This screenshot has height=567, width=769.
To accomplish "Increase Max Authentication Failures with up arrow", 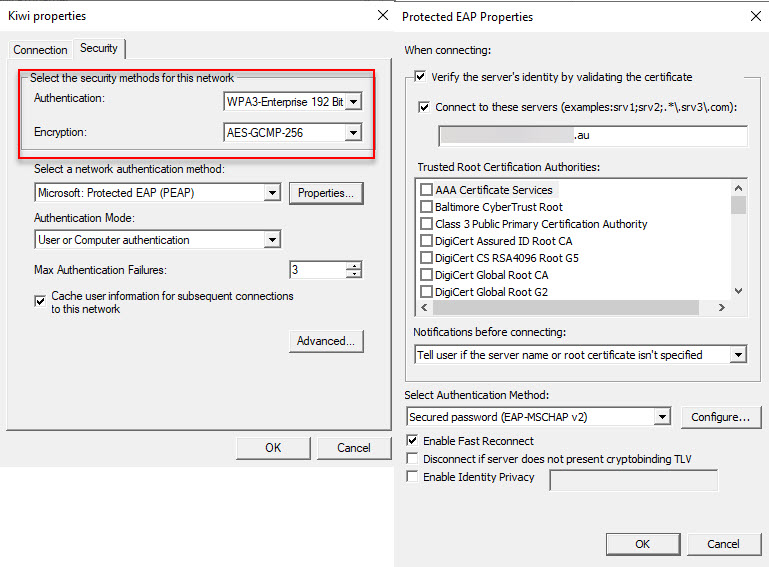I will [354, 266].
